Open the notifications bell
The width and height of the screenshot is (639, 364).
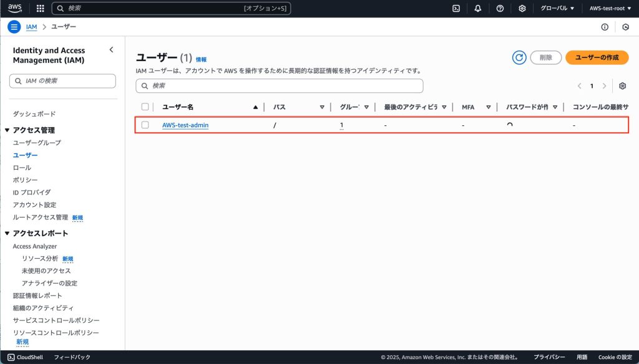coord(478,8)
